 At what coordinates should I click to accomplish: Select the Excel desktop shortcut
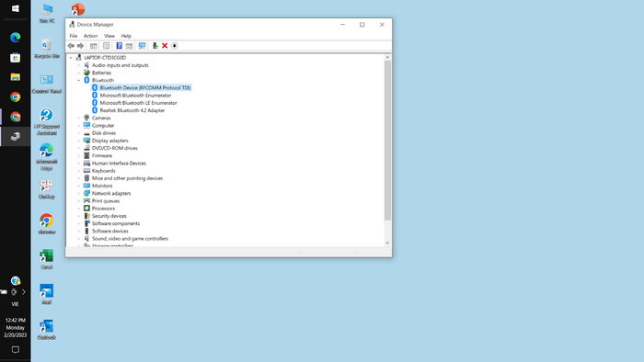point(47,259)
